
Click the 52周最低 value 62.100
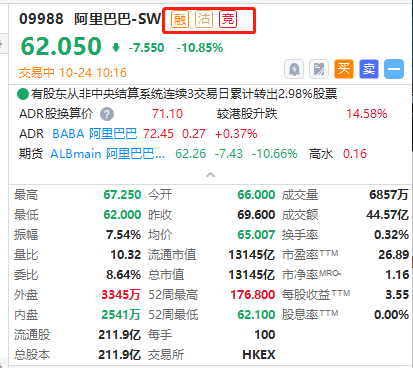coord(256,315)
